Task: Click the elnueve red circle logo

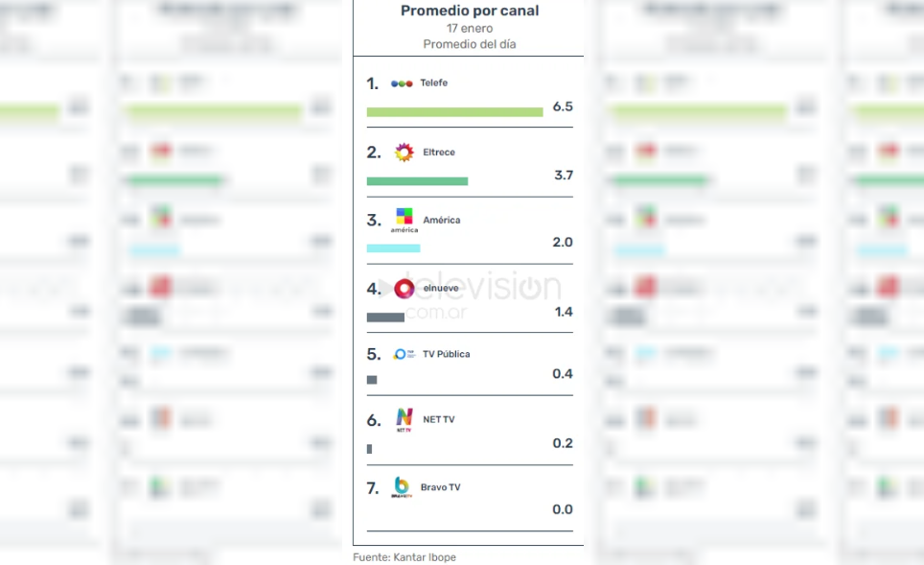Action: (x=404, y=289)
